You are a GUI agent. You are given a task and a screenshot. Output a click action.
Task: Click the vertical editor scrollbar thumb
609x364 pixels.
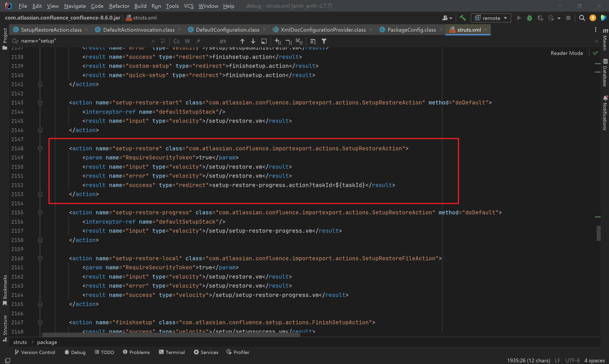(x=599, y=233)
